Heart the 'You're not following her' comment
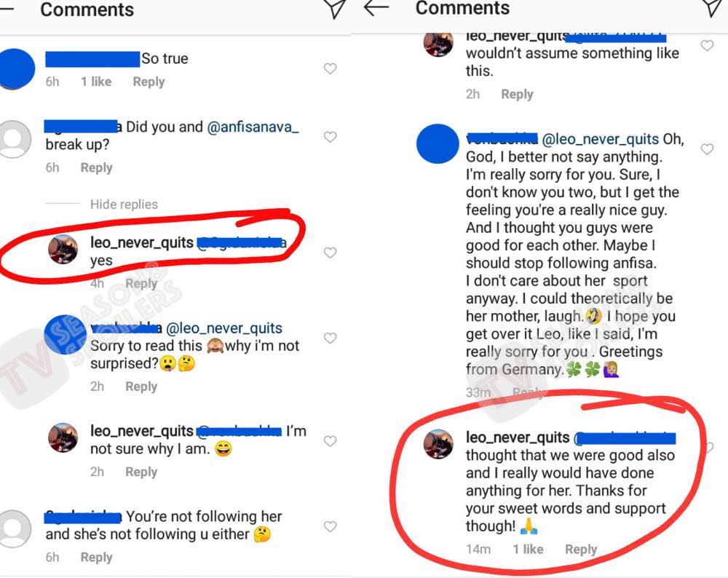728x578 pixels. 330,526
